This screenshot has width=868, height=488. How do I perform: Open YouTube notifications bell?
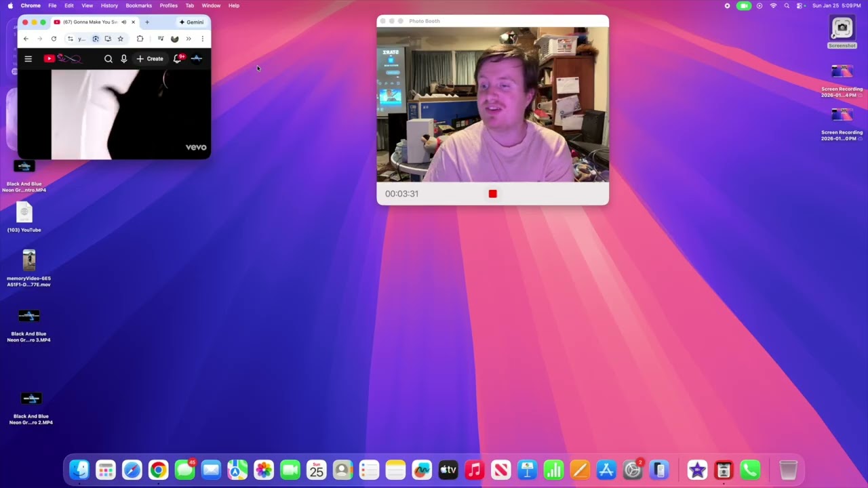coord(178,59)
